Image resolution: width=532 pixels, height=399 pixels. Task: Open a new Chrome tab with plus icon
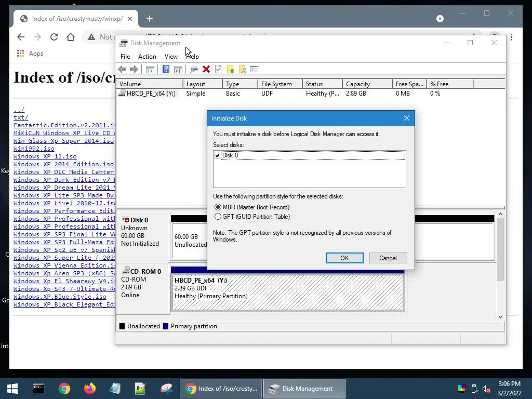pyautogui.click(x=150, y=19)
